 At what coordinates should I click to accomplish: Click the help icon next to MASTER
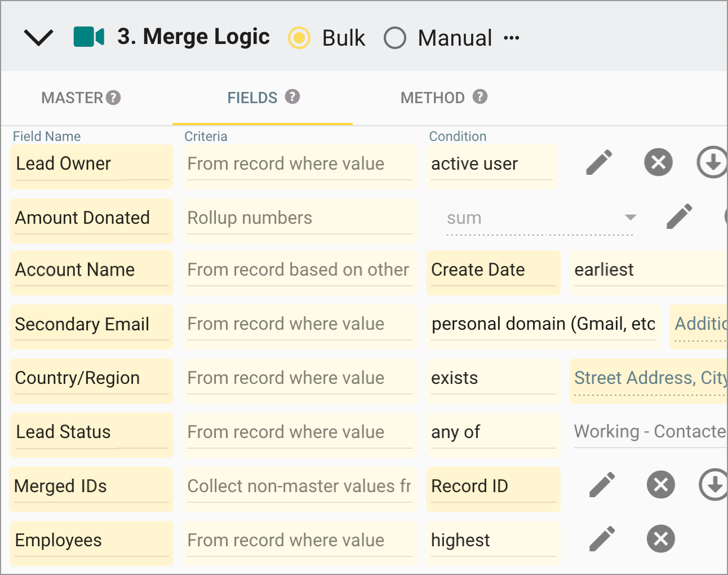coord(114,97)
